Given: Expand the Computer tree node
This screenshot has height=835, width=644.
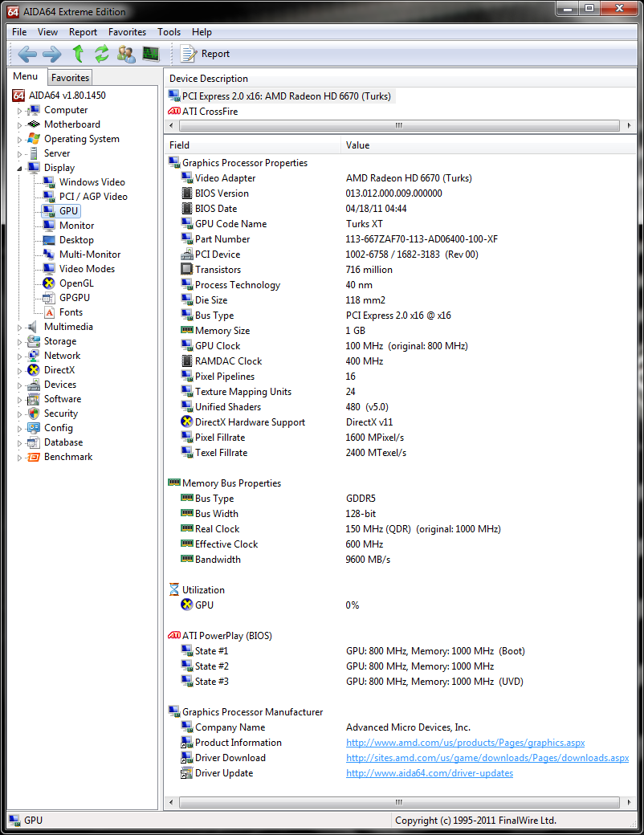Looking at the screenshot, I should coord(20,111).
